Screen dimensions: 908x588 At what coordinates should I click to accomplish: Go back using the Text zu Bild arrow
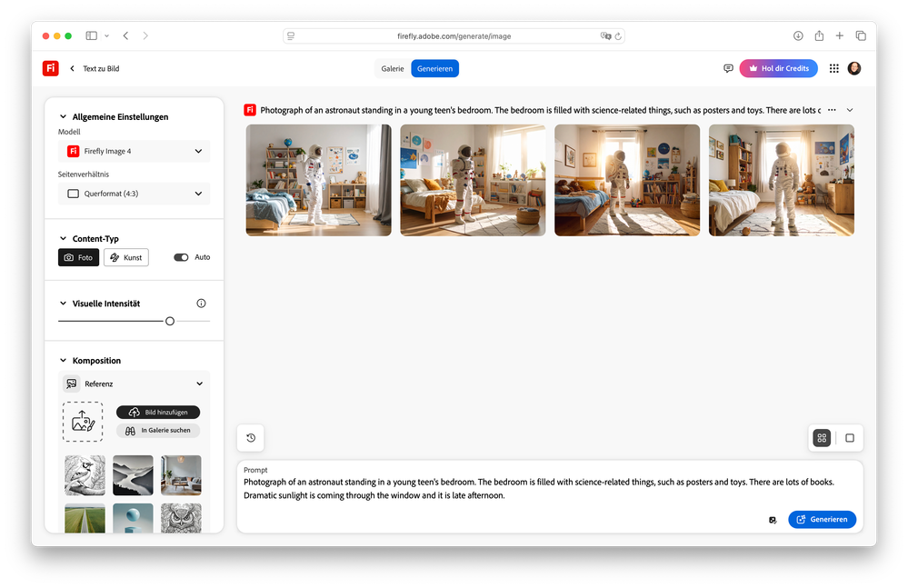73,68
